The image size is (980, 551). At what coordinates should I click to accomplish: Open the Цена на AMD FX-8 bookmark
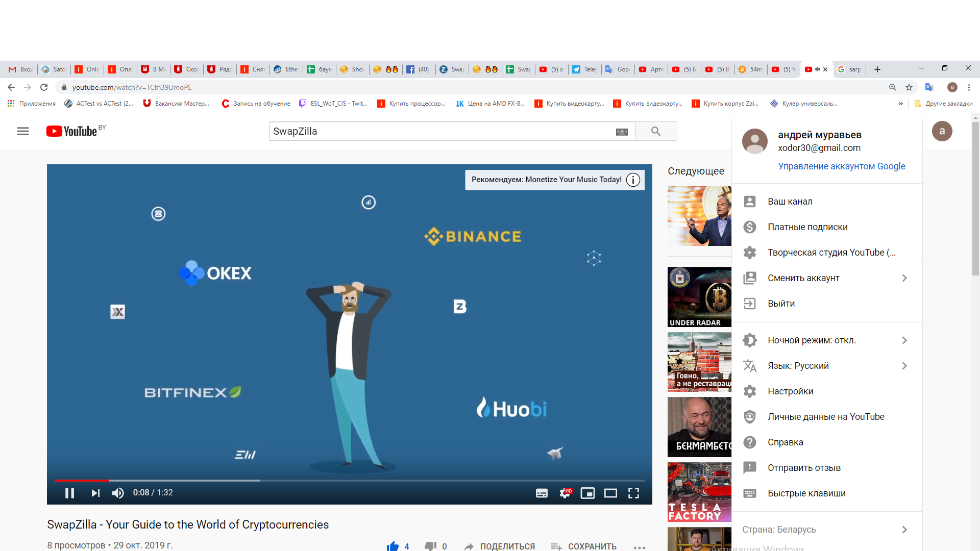pos(491,104)
